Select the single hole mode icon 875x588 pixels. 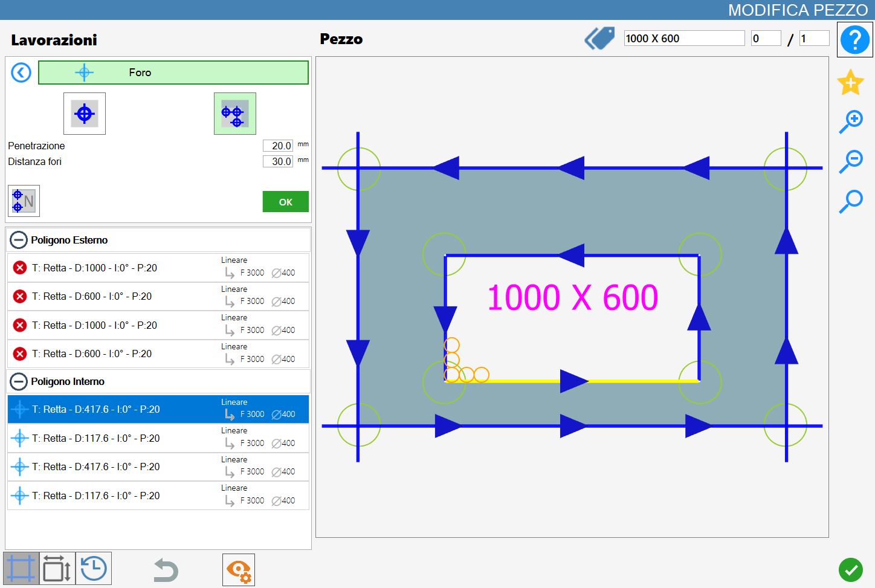click(85, 114)
